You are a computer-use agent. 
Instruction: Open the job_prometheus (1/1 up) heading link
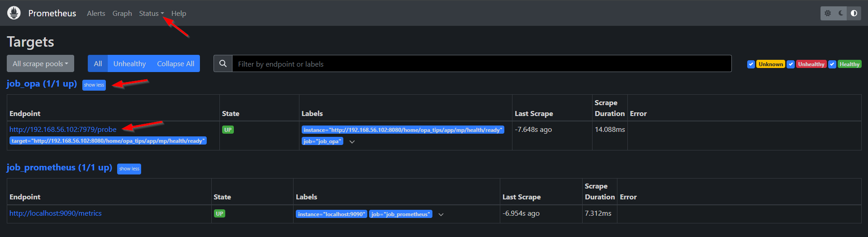pyautogui.click(x=59, y=167)
